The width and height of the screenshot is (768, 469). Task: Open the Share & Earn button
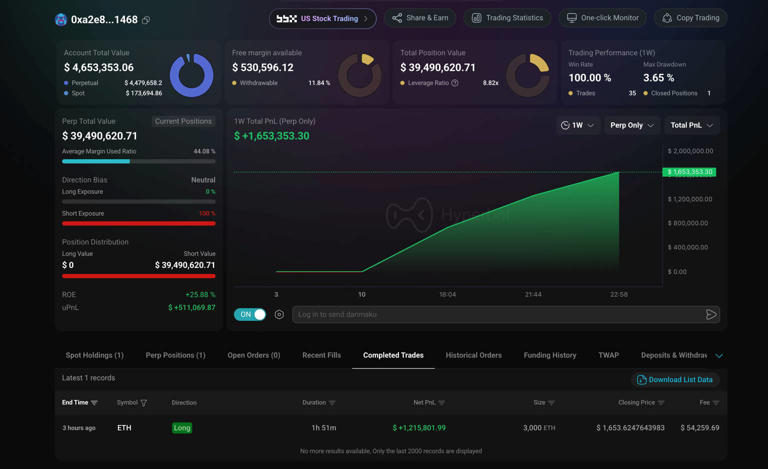(x=420, y=18)
